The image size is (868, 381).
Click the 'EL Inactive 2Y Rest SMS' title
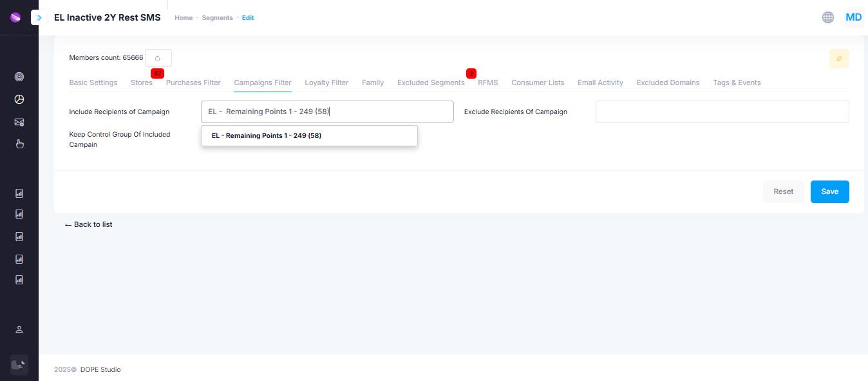108,17
